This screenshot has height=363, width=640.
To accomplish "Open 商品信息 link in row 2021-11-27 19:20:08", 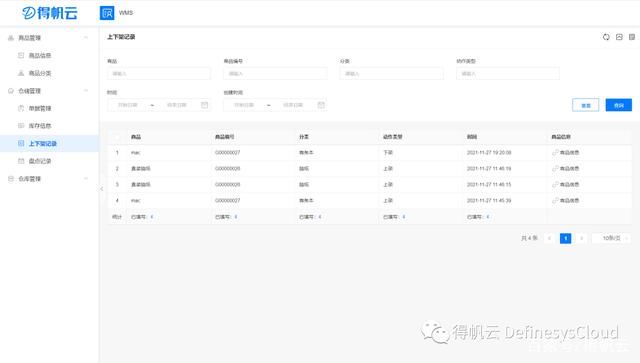I will (x=566, y=152).
